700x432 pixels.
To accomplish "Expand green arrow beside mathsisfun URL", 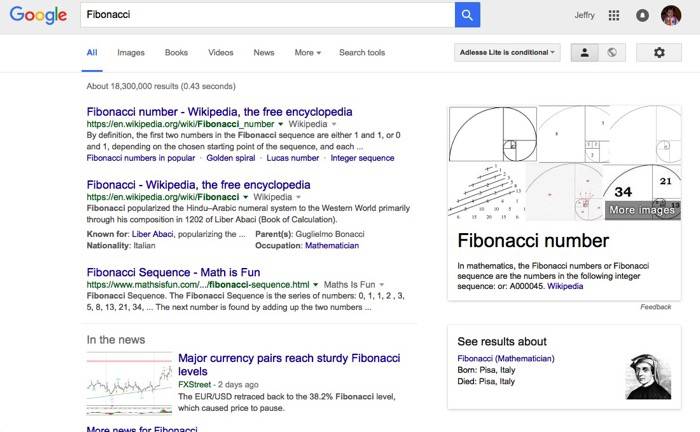I will [316, 284].
